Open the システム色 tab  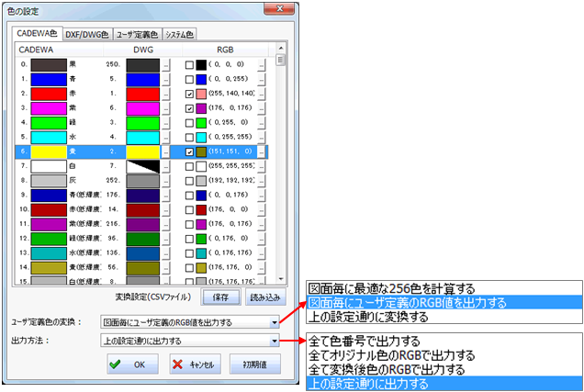click(x=179, y=34)
